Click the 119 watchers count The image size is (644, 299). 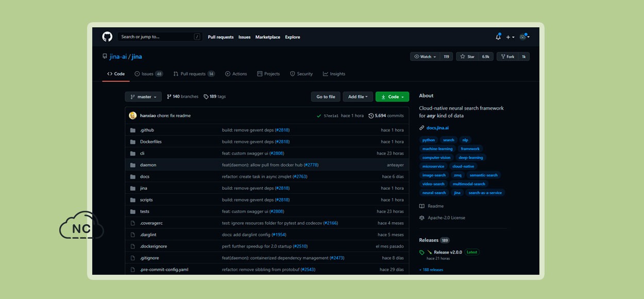click(446, 57)
